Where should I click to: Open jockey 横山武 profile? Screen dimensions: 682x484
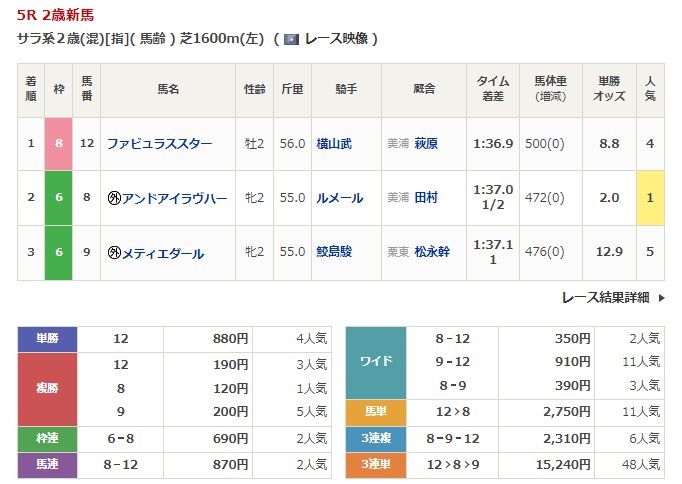[334, 143]
